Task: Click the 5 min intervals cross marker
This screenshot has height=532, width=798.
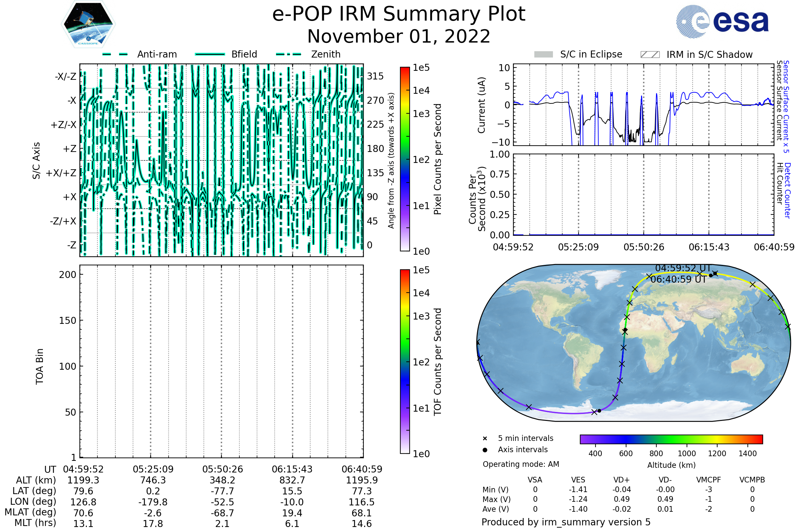Action: coord(485,439)
